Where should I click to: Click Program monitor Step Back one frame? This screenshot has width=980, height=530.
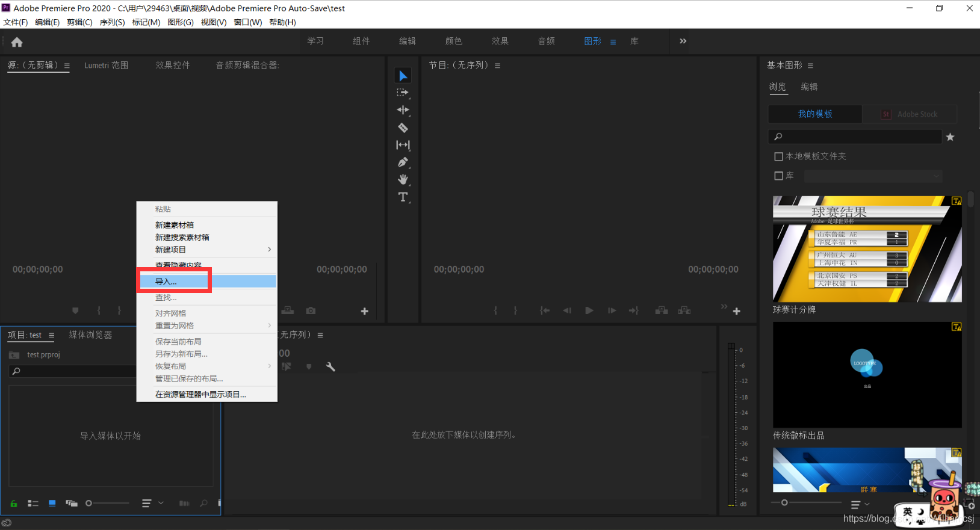[567, 310]
